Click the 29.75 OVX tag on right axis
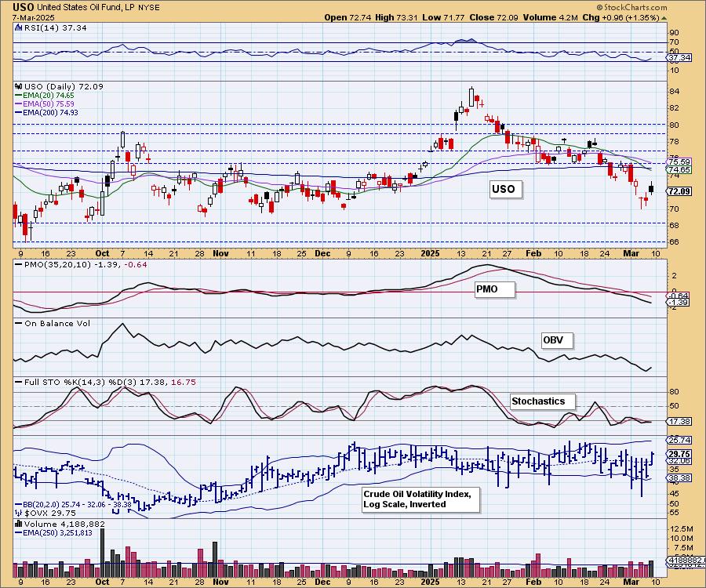Image resolution: width=706 pixels, height=588 pixels. [x=679, y=454]
